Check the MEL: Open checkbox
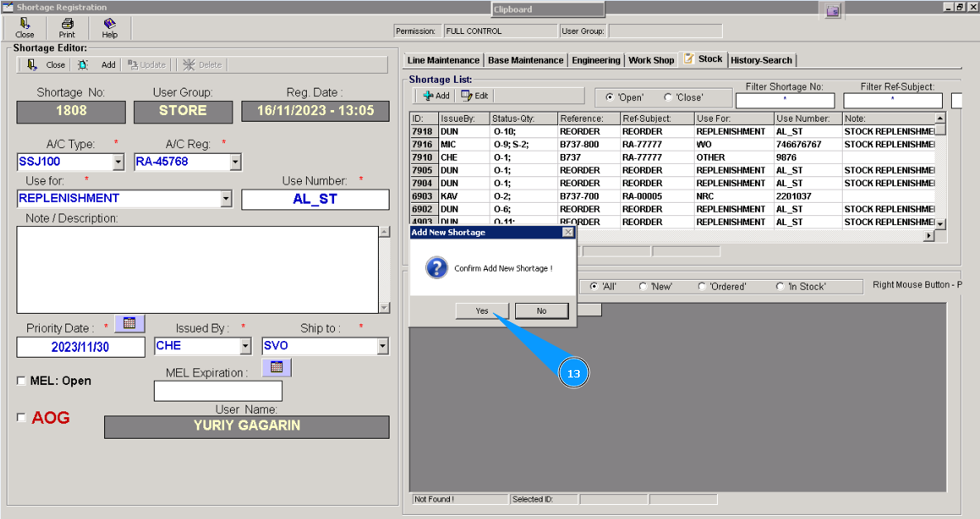 pos(22,381)
